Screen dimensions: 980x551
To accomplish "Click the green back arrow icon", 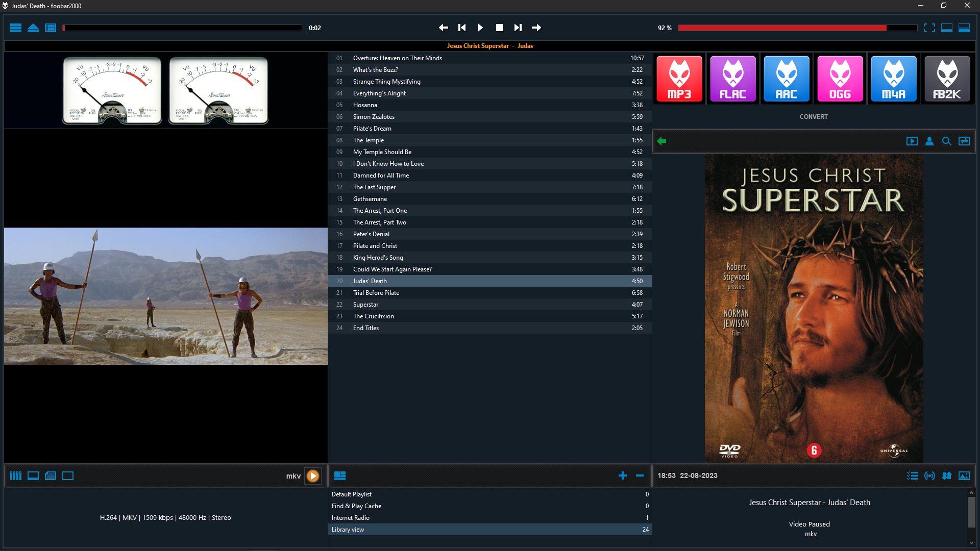I will point(662,141).
